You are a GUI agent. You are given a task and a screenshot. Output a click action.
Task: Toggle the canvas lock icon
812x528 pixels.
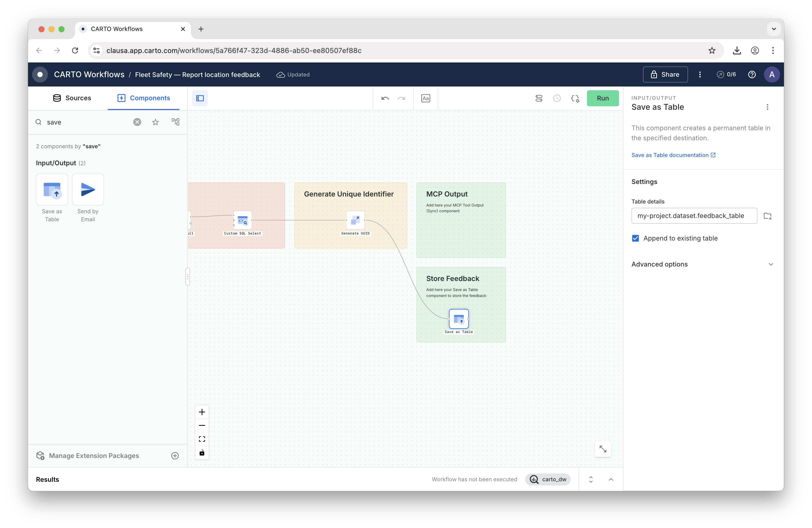(202, 452)
